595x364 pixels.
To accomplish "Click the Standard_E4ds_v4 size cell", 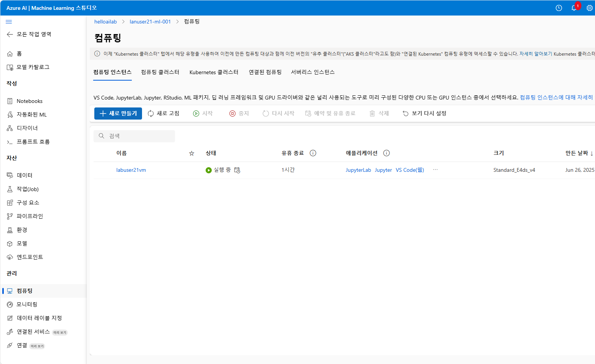I will [514, 170].
